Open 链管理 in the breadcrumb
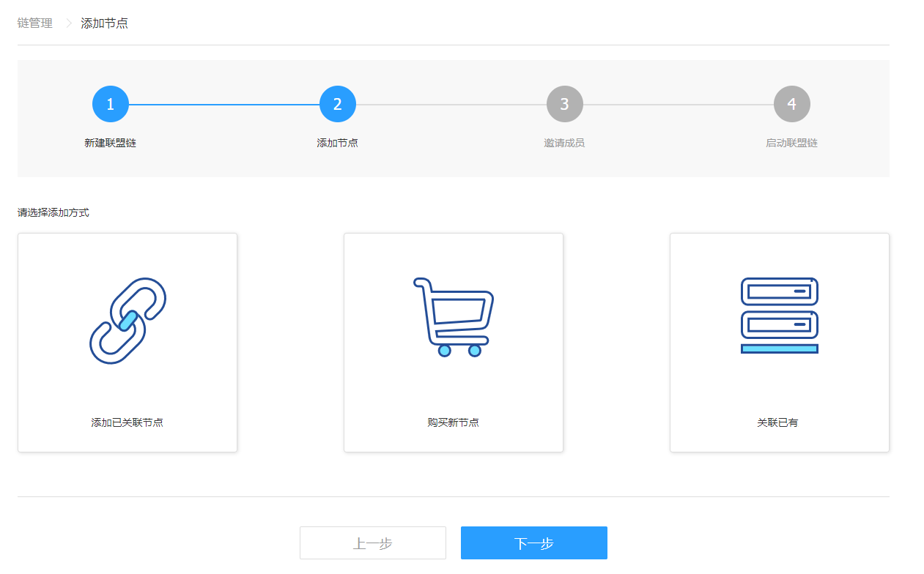The image size is (924, 574). [35, 23]
